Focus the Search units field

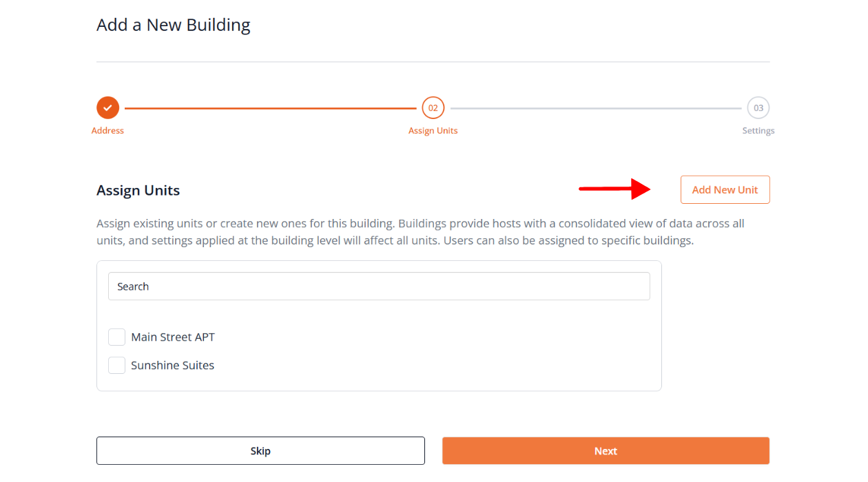(379, 286)
